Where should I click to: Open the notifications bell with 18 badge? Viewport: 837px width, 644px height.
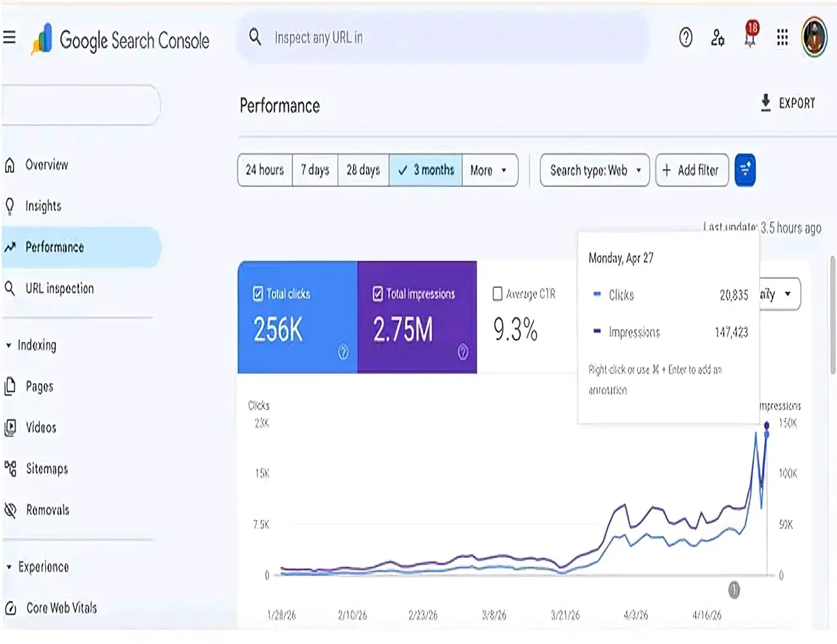(x=751, y=35)
